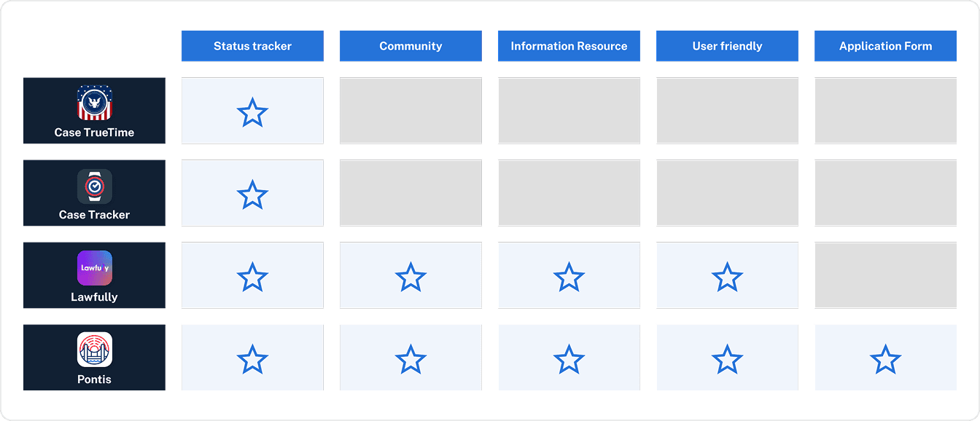Click Pontis's Community star
This screenshot has width=980, height=421.
coord(411,359)
